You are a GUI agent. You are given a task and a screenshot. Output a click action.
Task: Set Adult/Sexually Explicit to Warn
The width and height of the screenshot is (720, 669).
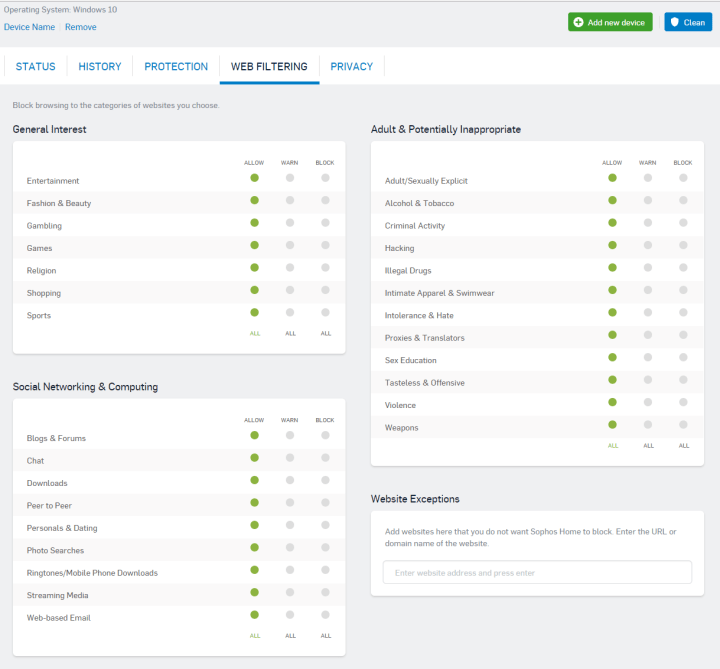click(x=648, y=178)
